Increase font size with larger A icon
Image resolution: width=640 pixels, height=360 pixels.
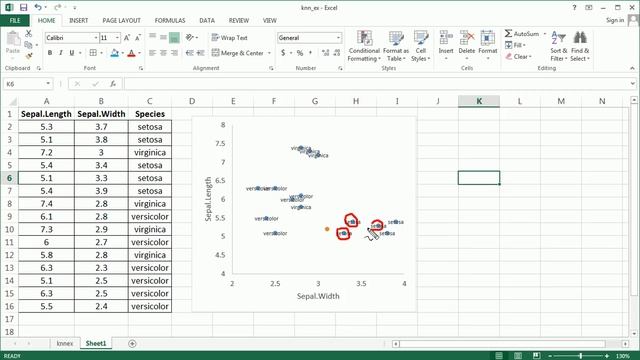pos(127,38)
